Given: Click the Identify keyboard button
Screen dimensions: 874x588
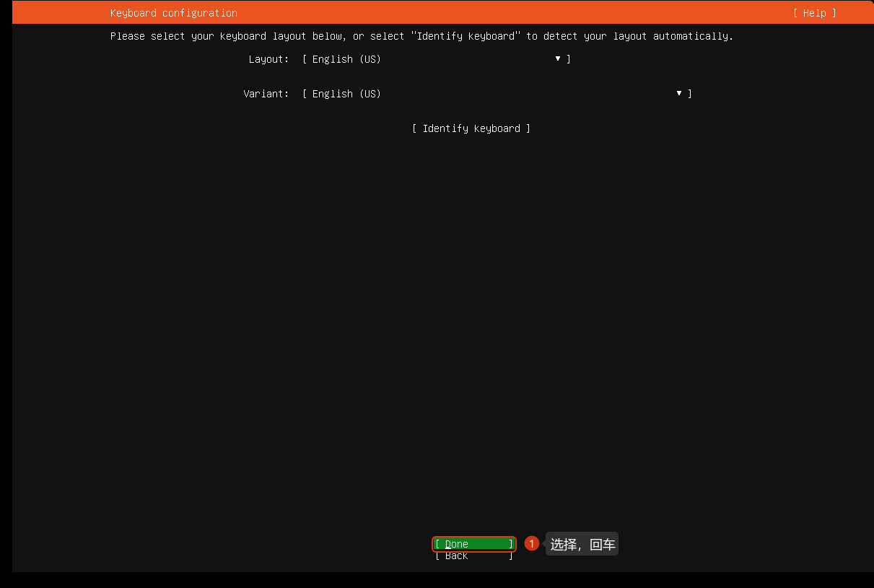Looking at the screenshot, I should click(x=471, y=128).
